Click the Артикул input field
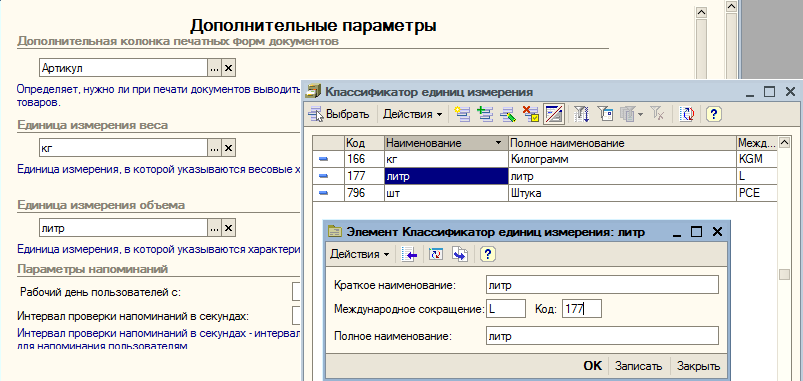803x381 pixels. coord(123,68)
